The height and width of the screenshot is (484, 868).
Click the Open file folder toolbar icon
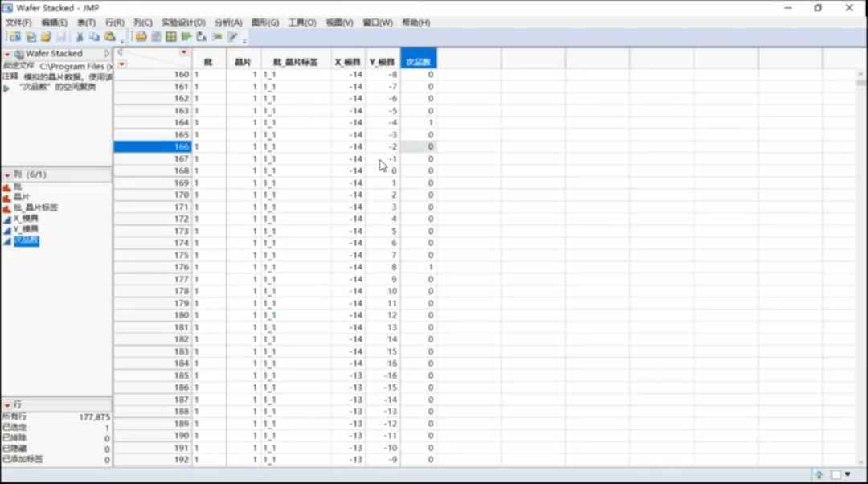46,37
